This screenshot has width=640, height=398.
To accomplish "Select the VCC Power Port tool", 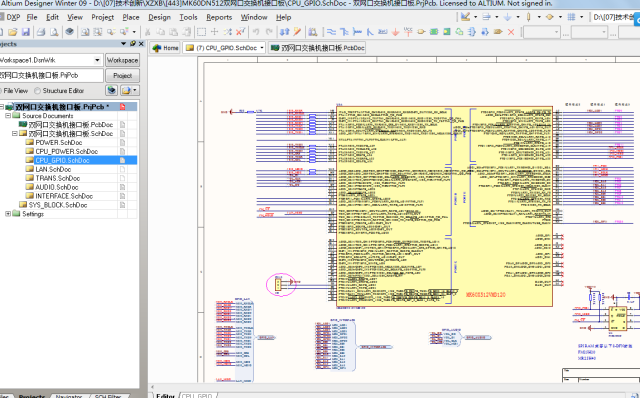I will click(x=408, y=32).
